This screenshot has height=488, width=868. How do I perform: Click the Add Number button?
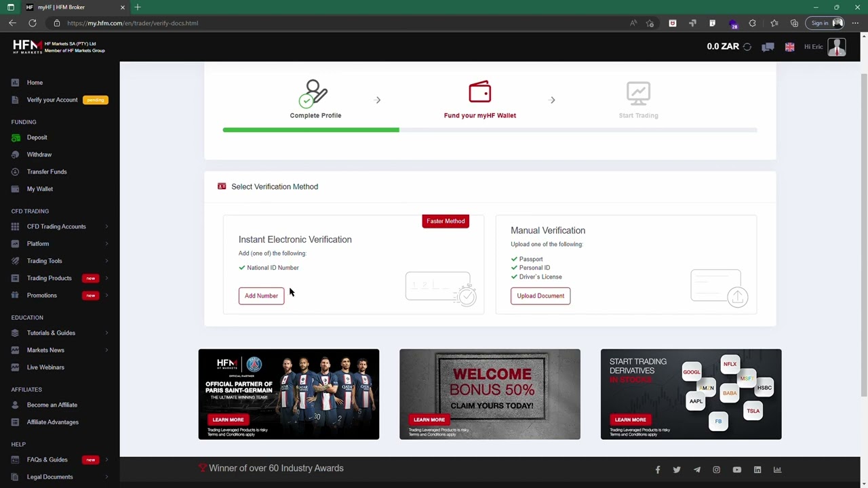point(261,296)
